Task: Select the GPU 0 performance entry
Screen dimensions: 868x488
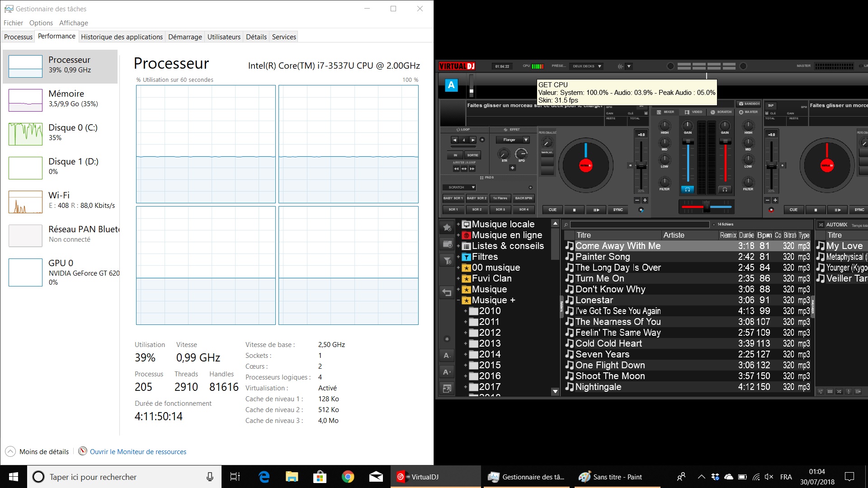Action: pos(61,272)
